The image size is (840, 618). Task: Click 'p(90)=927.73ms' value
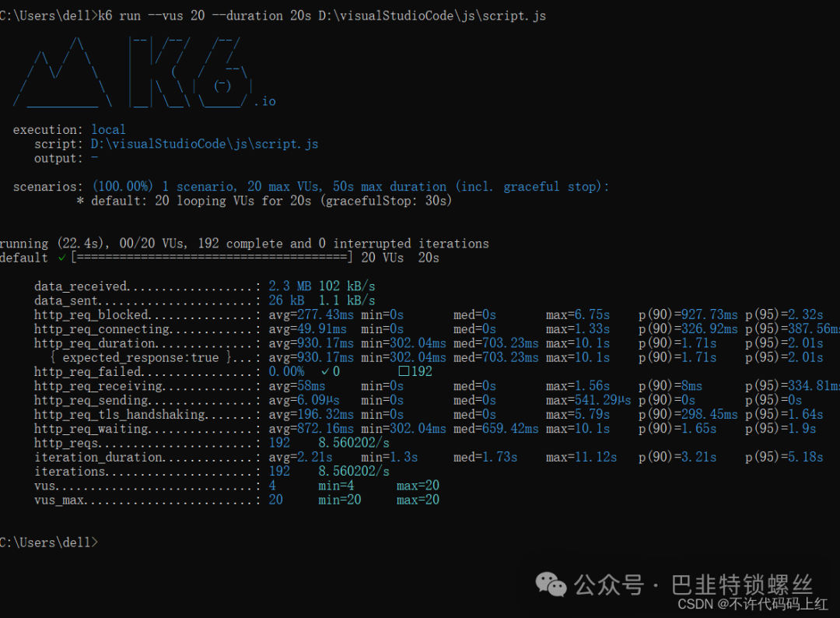pyautogui.click(x=688, y=314)
